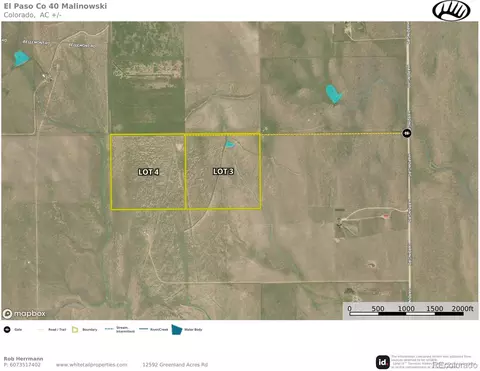
Task: Click the small pond inside Lot 3
Action: [x=229, y=144]
